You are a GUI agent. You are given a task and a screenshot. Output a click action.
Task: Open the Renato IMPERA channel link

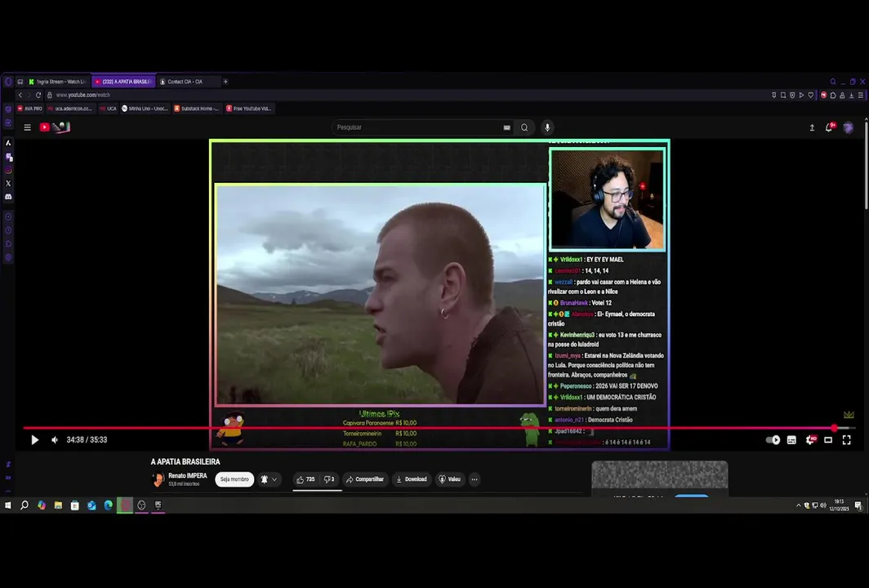coord(187,475)
